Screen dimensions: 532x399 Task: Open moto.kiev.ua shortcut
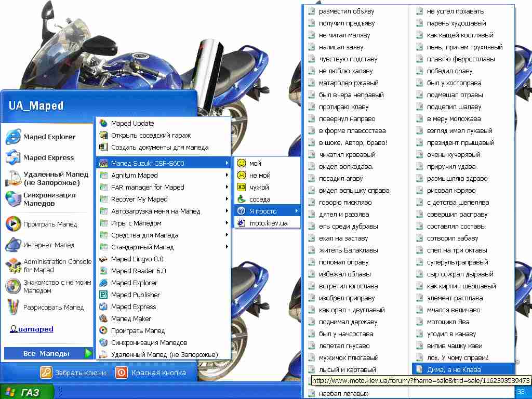click(x=267, y=223)
